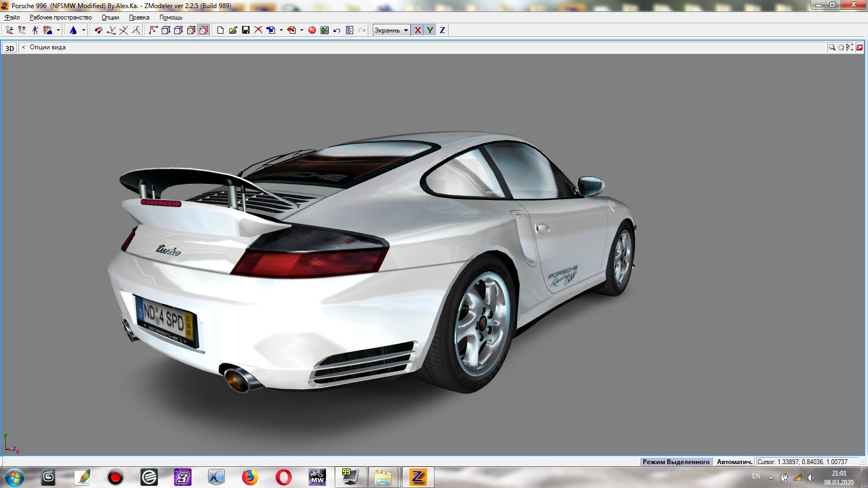Toggle the Z axis constraint
868x488 pixels.
(442, 30)
